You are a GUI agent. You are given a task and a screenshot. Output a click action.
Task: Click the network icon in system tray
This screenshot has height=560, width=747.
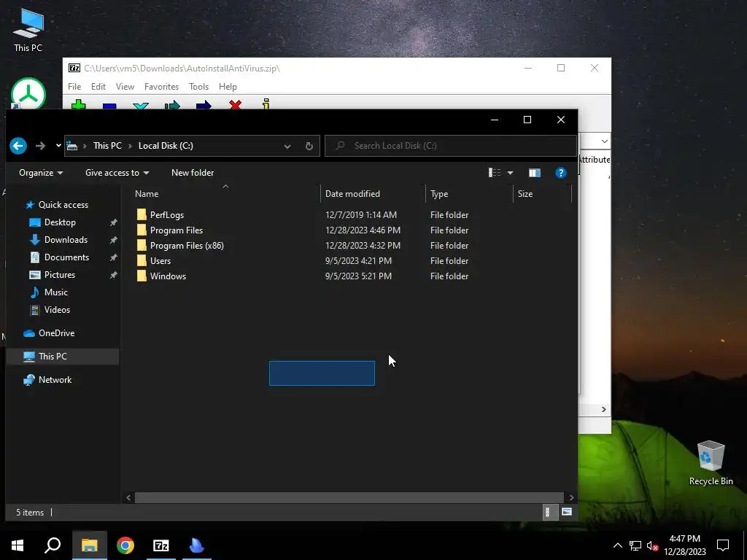[x=635, y=545]
